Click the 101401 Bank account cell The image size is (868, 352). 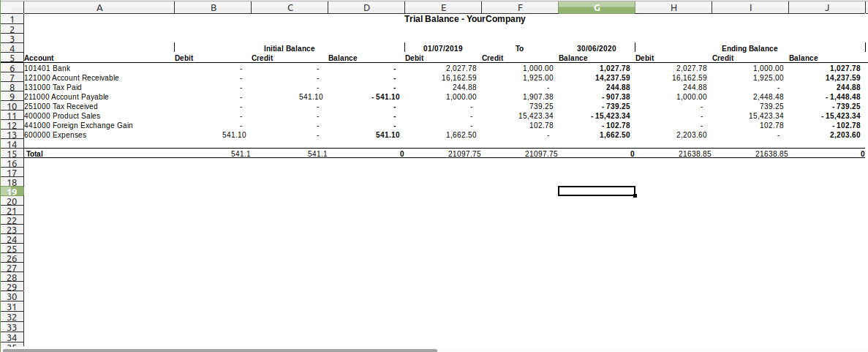(x=48, y=68)
